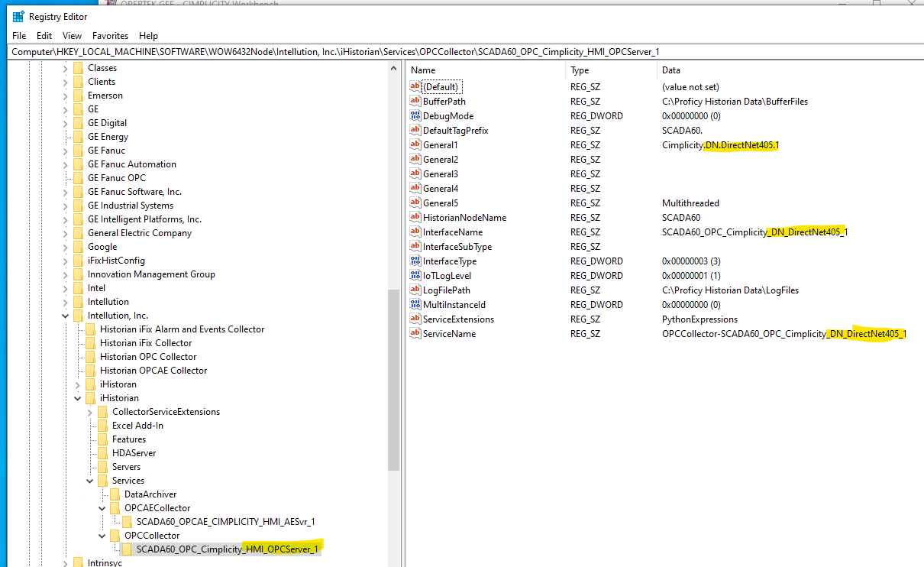
Task: Open the View menu
Action: pyautogui.click(x=72, y=36)
